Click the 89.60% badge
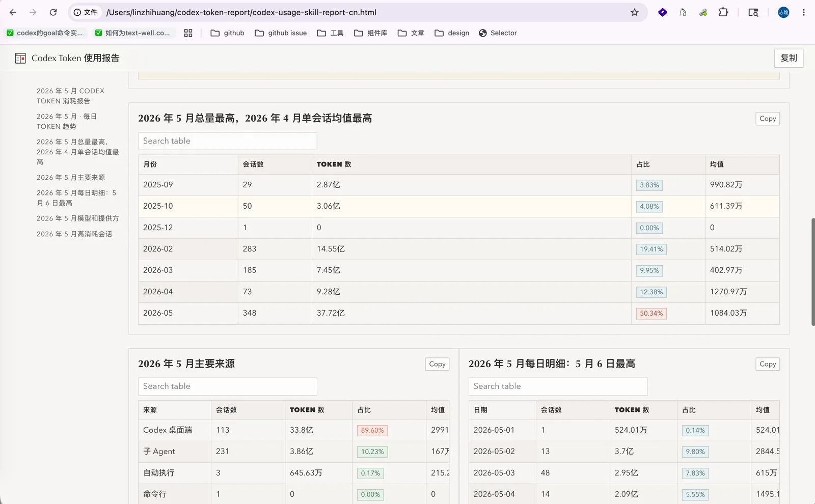Viewport: 815px width, 504px height. [x=372, y=431]
